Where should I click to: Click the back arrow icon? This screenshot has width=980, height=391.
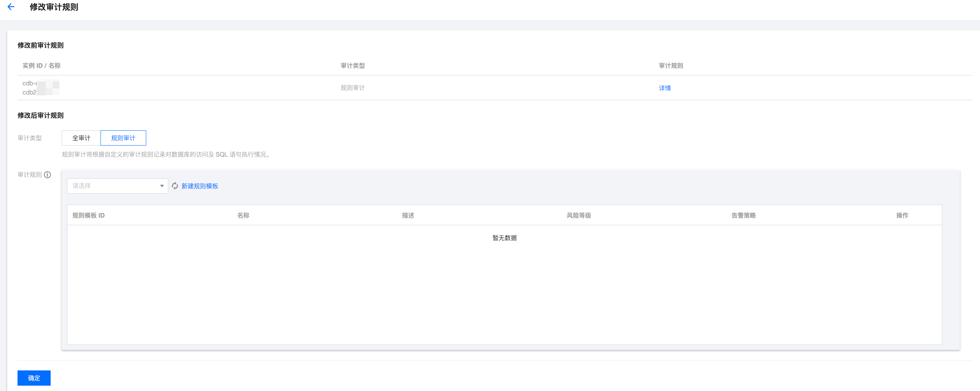point(11,7)
